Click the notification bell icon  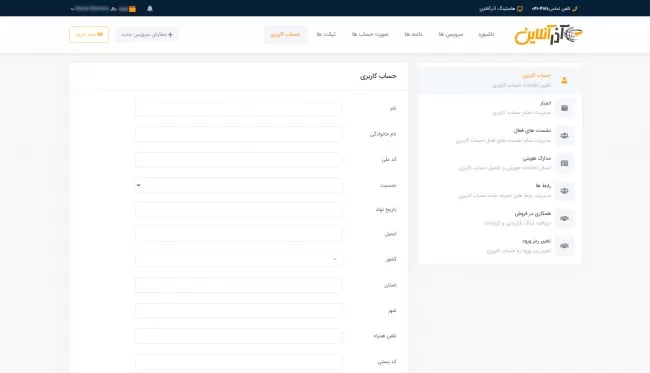(150, 8)
